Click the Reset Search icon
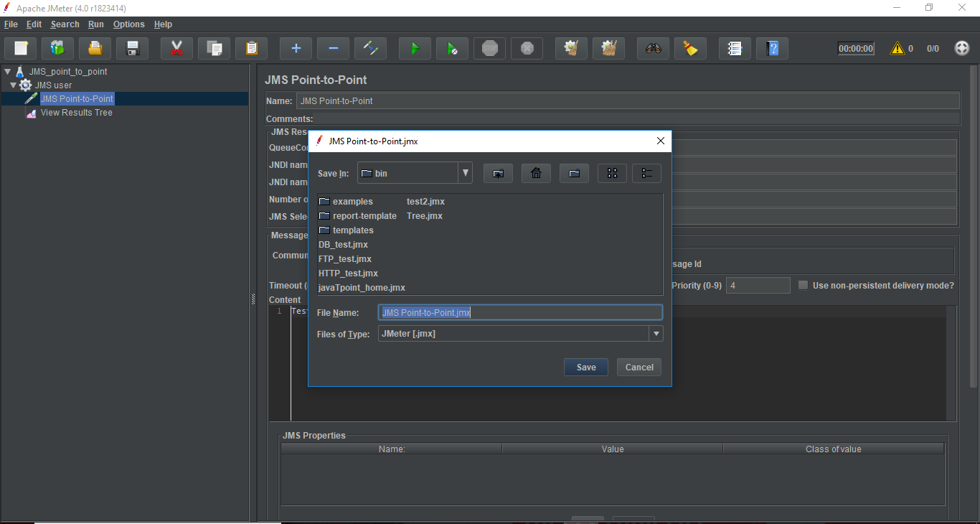The image size is (980, 524). (x=691, y=48)
